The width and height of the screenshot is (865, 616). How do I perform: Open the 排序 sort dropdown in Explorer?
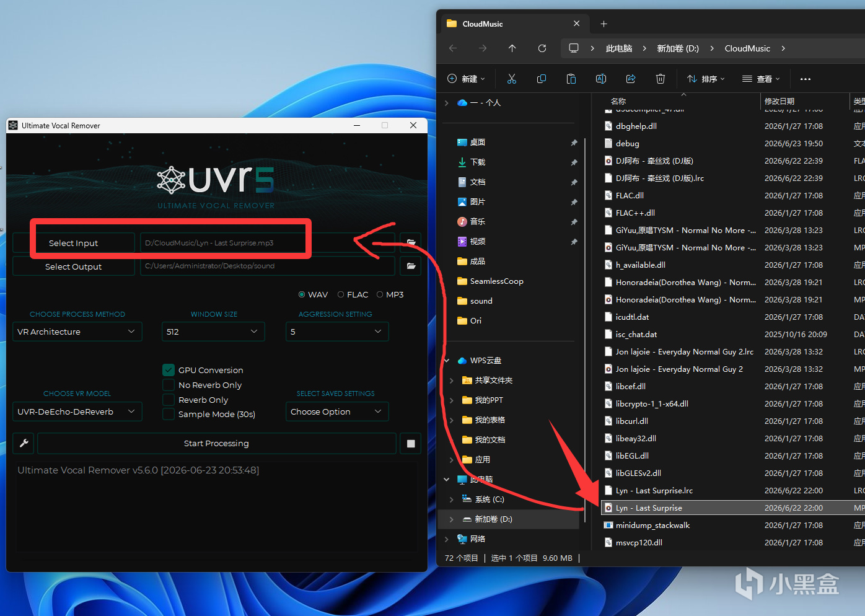point(706,79)
